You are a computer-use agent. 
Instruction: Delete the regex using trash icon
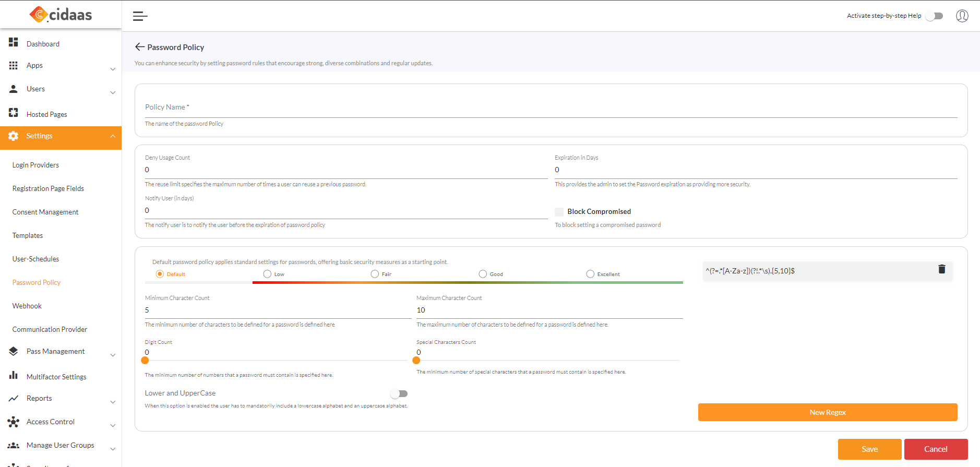click(941, 269)
